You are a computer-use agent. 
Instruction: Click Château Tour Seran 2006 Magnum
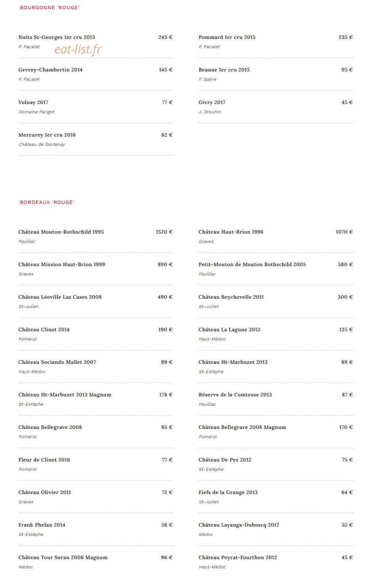(63, 557)
